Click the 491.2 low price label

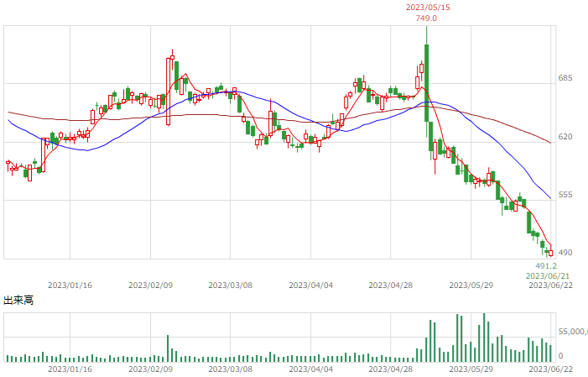click(x=546, y=266)
